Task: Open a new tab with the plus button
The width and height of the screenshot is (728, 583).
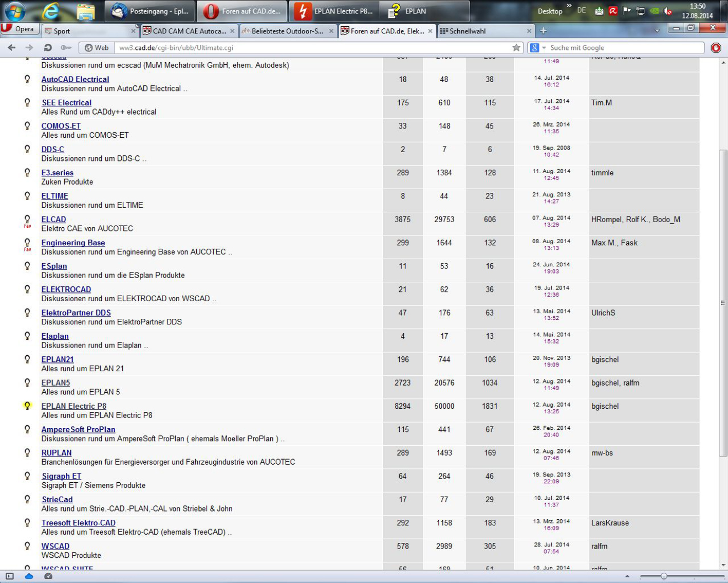Action: point(543,31)
